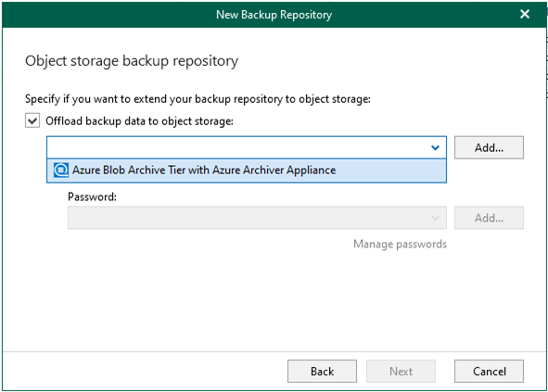Click the New Backup Repository title bar

(x=274, y=15)
